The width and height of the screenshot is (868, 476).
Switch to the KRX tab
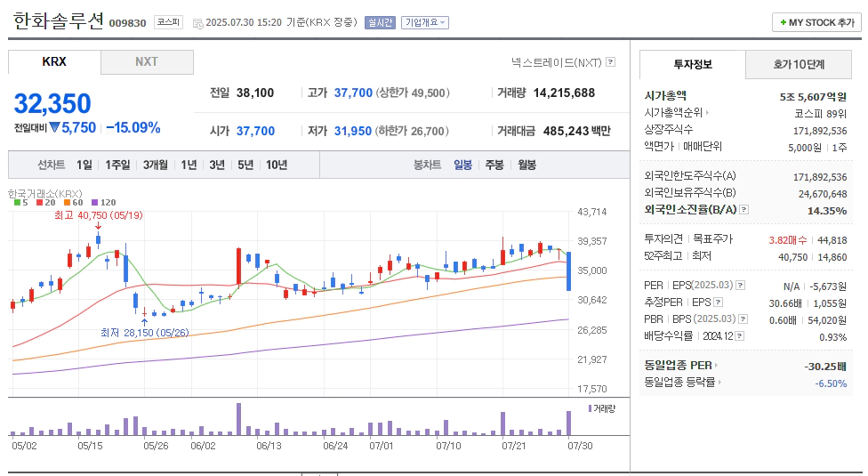coord(54,62)
